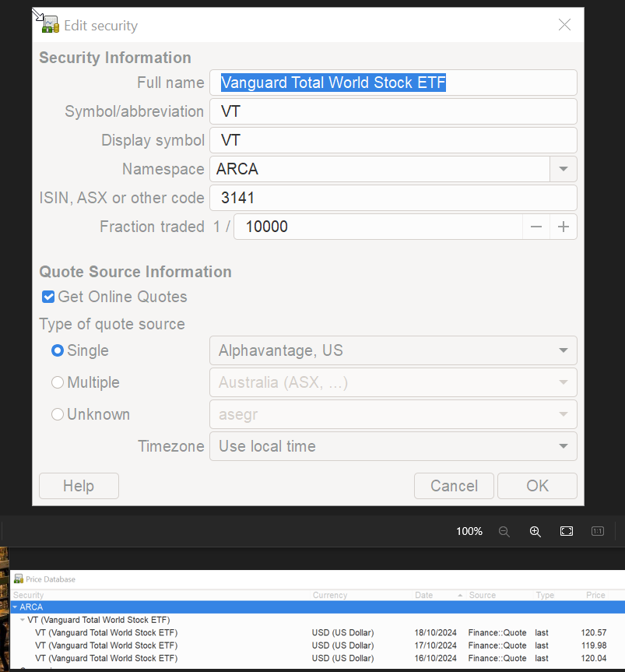Increase Fraction traded with plus button
This screenshot has height=672, width=625.
(x=564, y=227)
